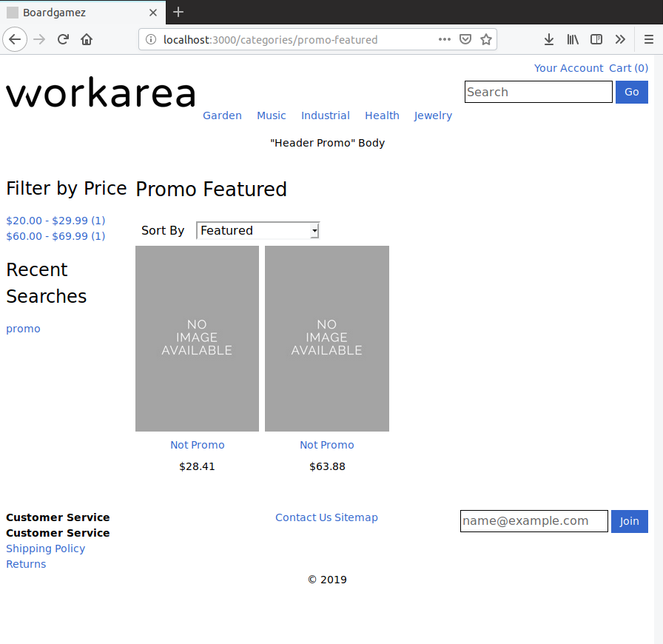Click the Recent Searches heading

[46, 283]
